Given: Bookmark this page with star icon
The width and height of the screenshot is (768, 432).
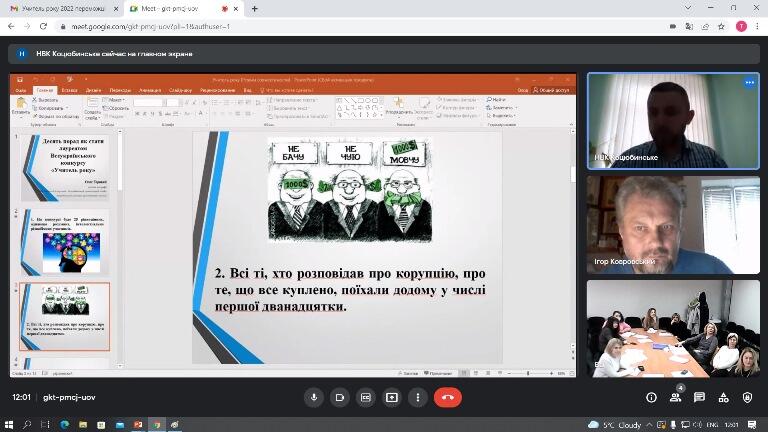Looking at the screenshot, I should coord(721,26).
